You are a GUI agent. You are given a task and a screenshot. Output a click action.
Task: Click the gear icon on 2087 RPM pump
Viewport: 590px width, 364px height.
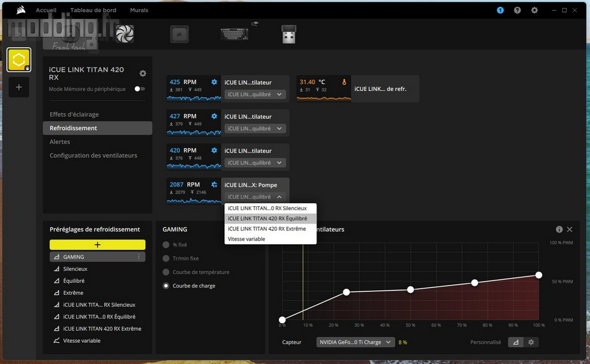tap(214, 185)
